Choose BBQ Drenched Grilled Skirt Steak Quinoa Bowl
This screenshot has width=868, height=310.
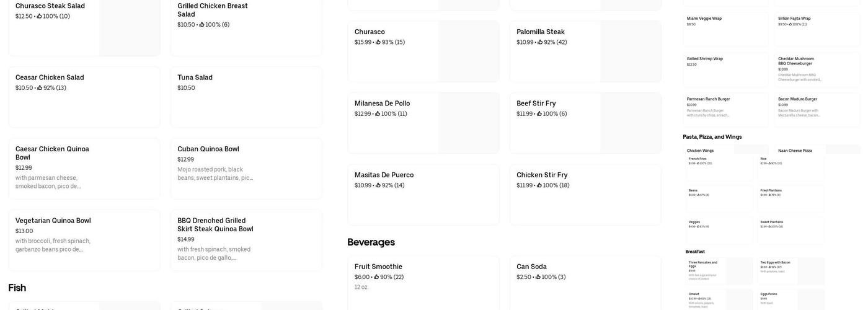click(246, 240)
